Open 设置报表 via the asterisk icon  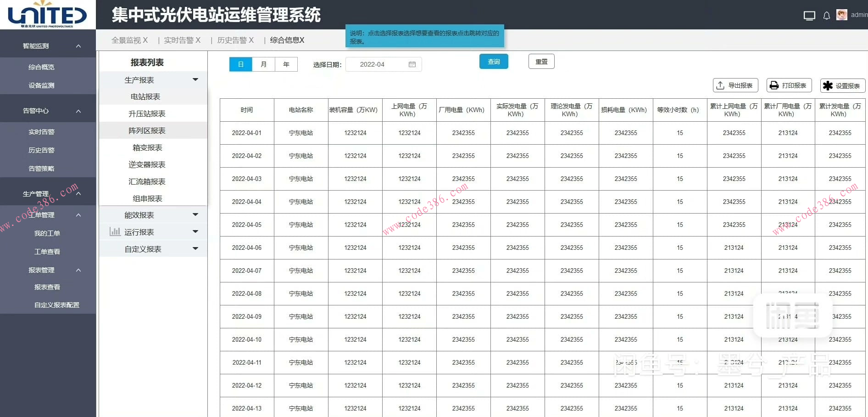tap(828, 85)
